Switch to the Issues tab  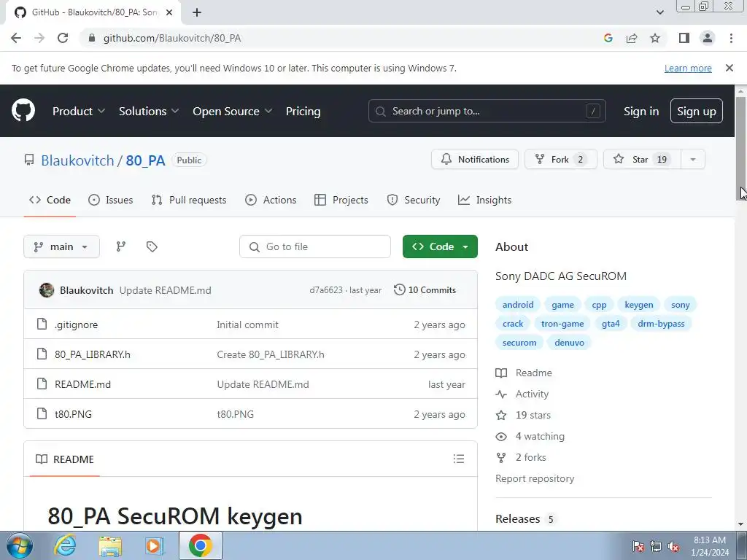111,200
